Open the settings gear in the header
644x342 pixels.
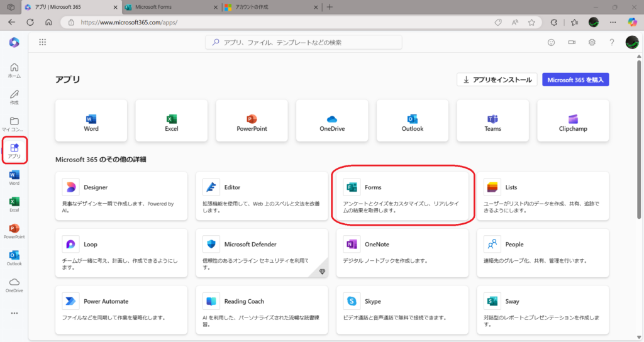(x=592, y=42)
